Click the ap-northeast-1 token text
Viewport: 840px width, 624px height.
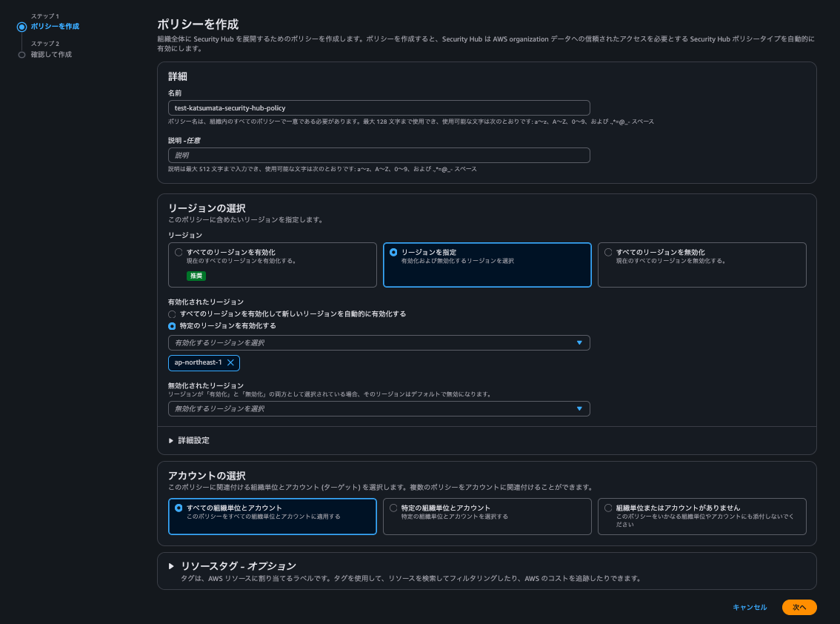tap(198, 362)
